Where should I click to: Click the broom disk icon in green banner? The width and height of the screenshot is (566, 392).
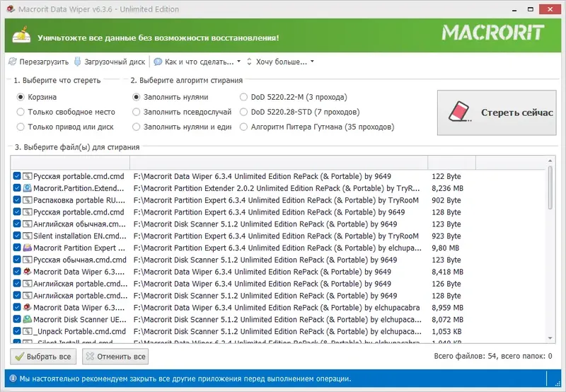(21, 35)
